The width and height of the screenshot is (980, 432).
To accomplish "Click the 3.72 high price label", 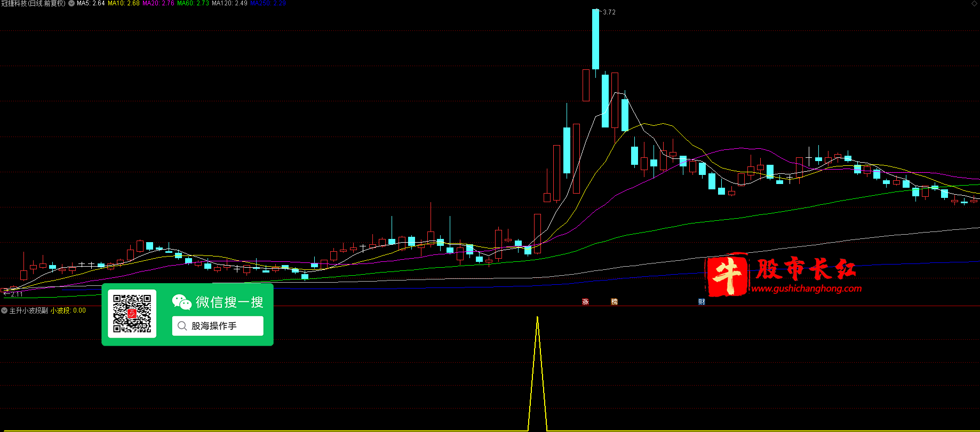I will (609, 12).
